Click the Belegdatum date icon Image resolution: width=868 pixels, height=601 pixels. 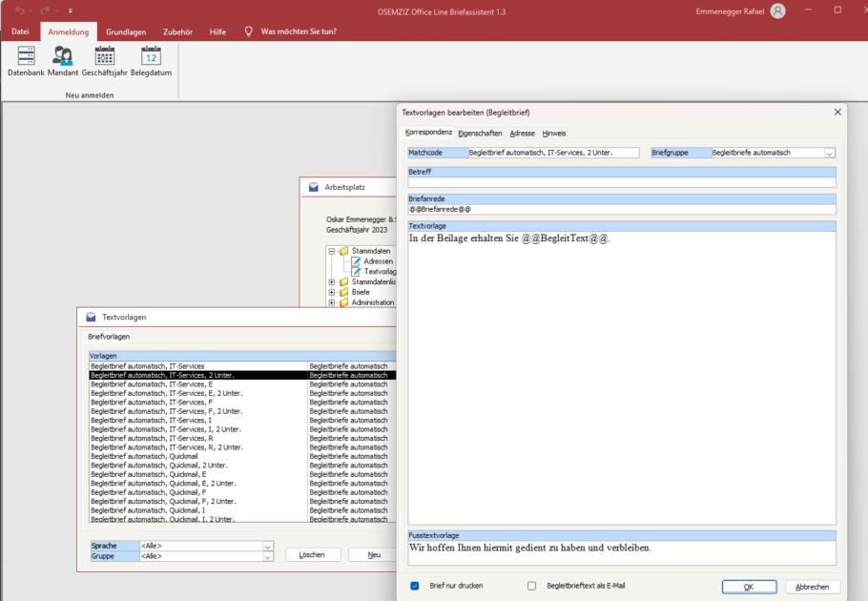click(x=151, y=56)
